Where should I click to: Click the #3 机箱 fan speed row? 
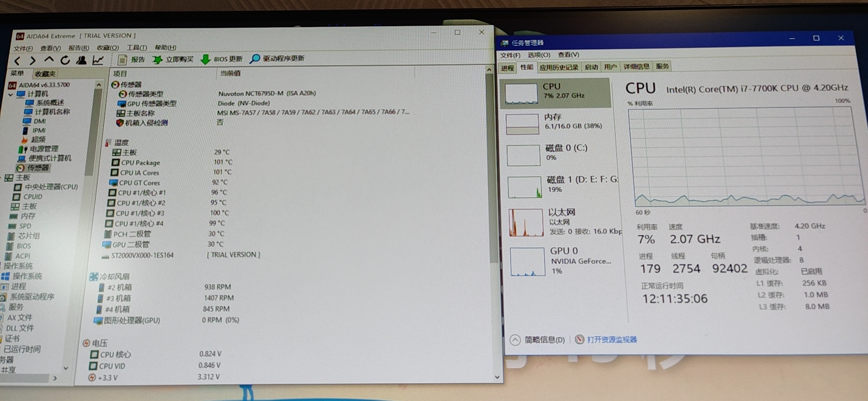click(x=166, y=298)
